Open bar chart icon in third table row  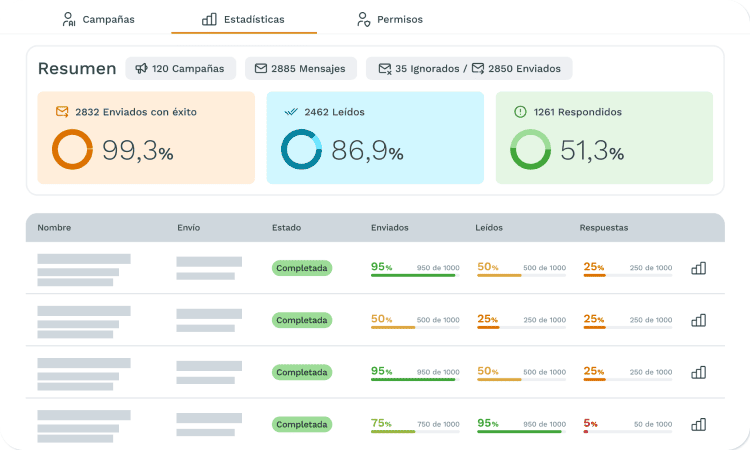click(699, 372)
